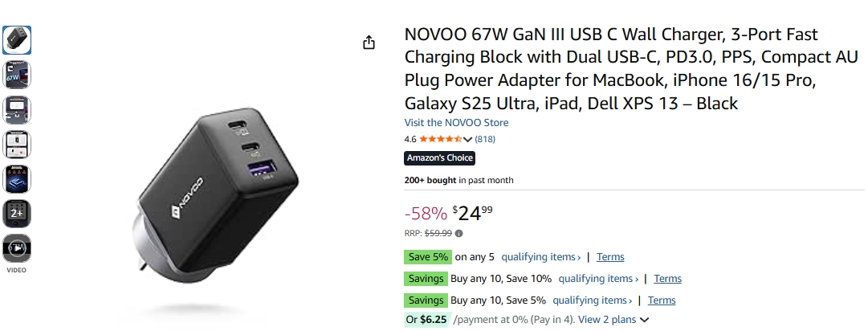Select the fourth product thumbnail image
Viewport: 868px width, 331px height.
tap(17, 144)
